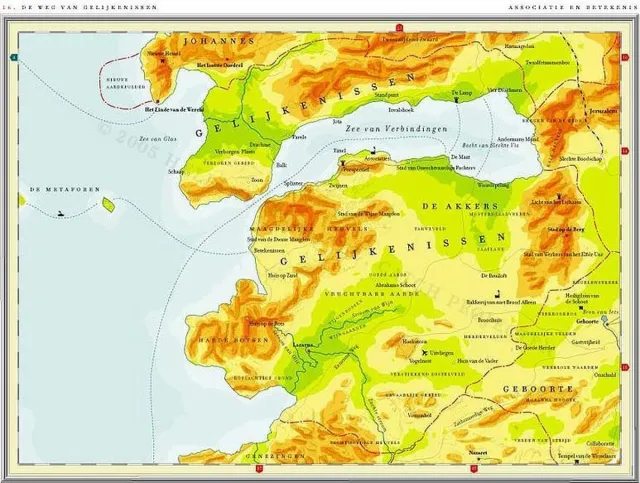Screen dimensions: 640x483
Task: Click the red bottom marker near Genezingen
Action: point(259,468)
